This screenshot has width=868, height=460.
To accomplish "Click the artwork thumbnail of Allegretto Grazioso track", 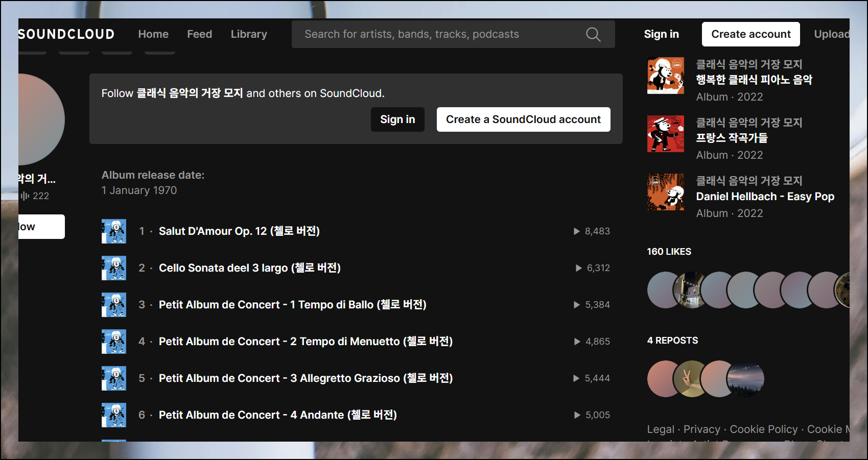I will point(114,378).
